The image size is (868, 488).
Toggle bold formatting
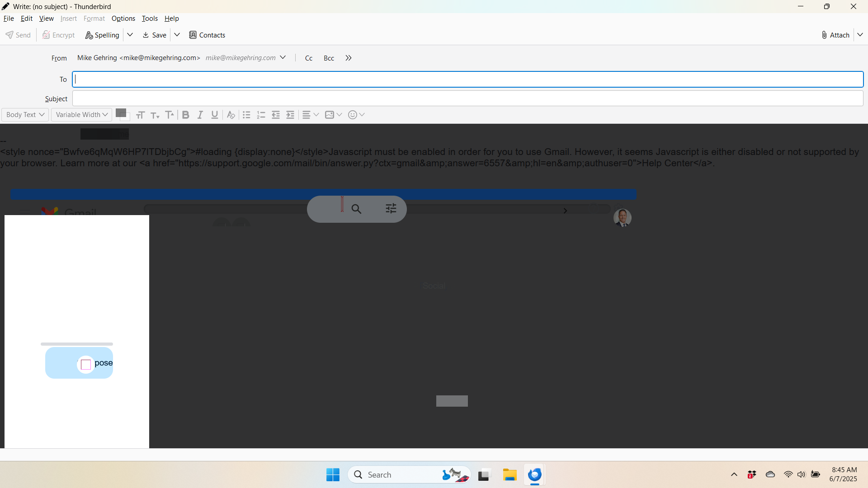(x=185, y=115)
